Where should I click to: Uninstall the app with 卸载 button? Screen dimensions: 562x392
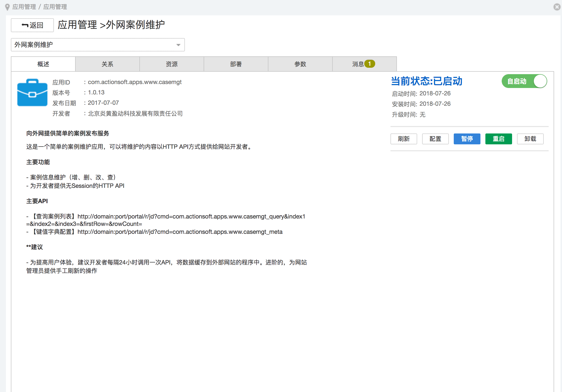coord(530,139)
